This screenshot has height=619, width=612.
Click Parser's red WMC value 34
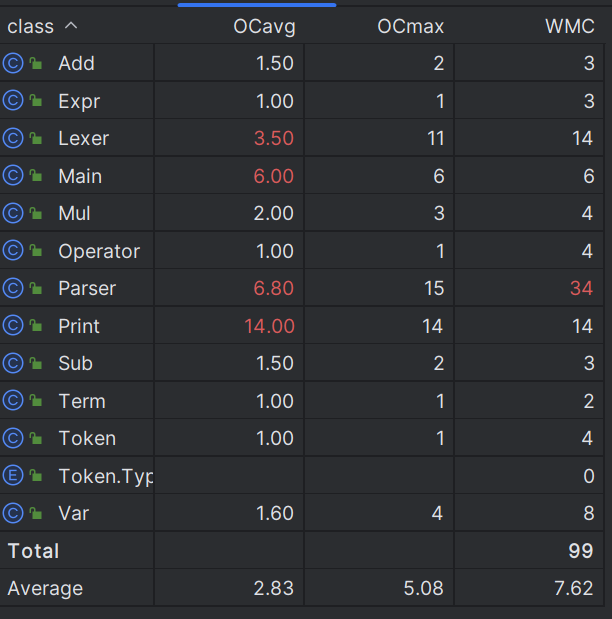582,288
